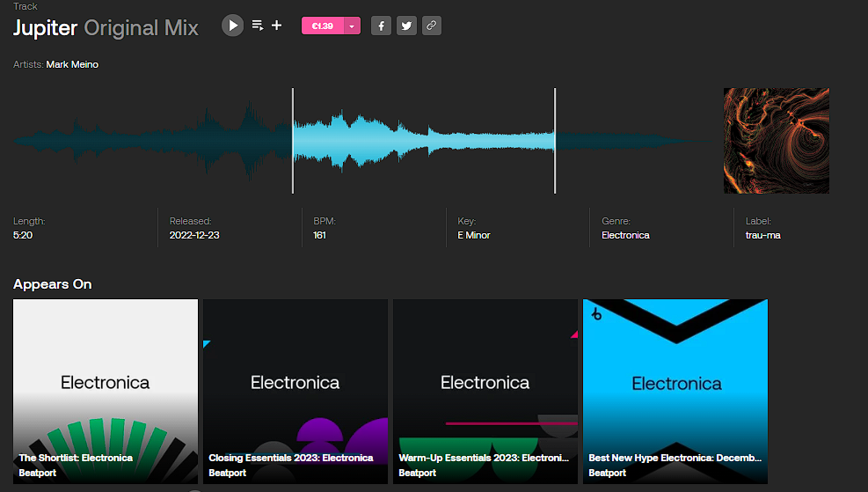
Task: Open Beatport under Closing Essentials 2023
Action: (x=228, y=473)
